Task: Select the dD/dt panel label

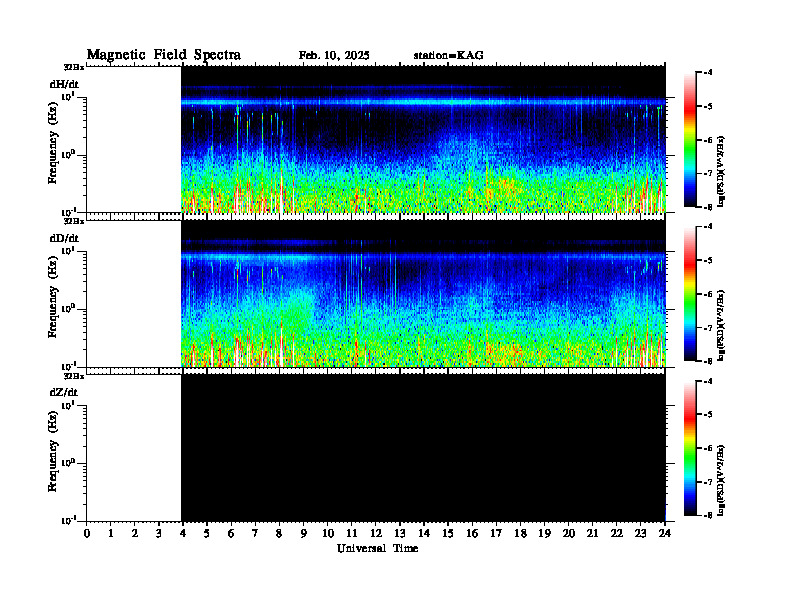Action: [64, 238]
